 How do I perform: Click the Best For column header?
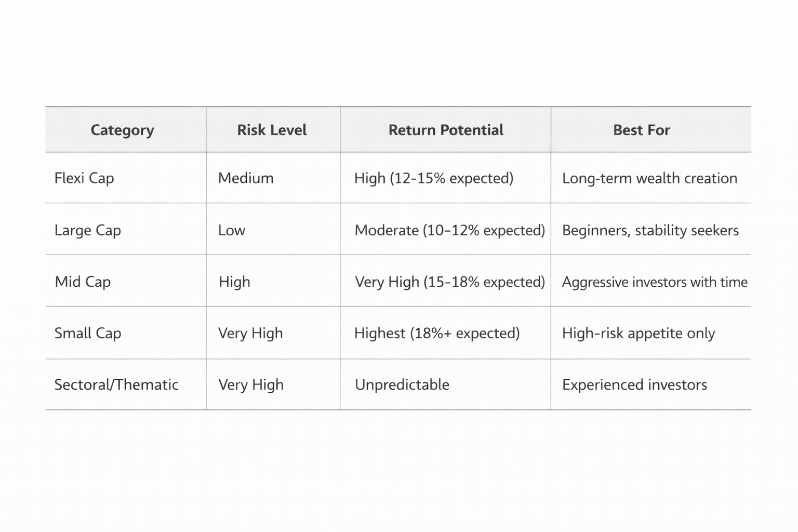tap(642, 130)
